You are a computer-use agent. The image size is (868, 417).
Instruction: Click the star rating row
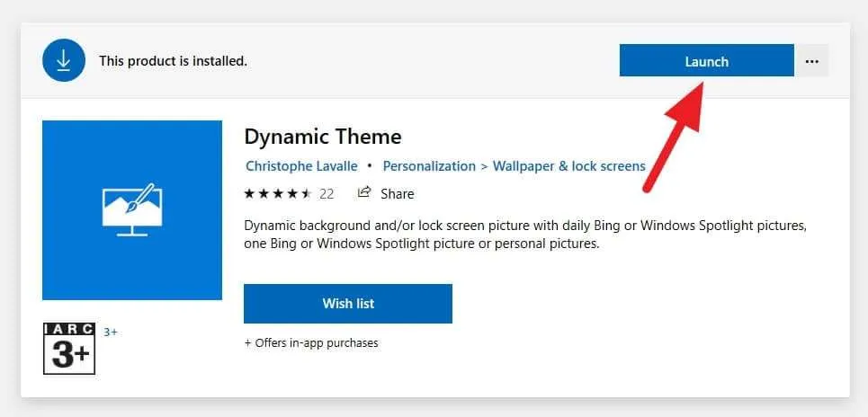click(x=278, y=193)
